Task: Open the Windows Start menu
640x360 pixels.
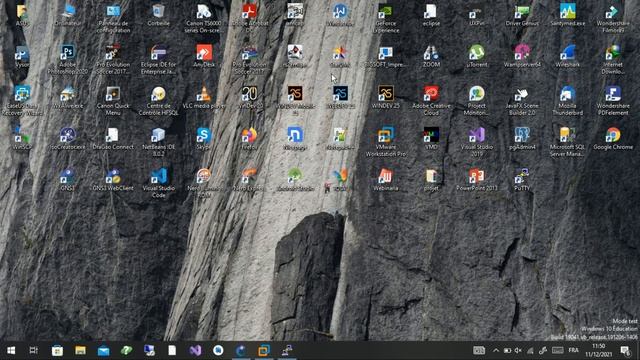Action: [x=11, y=350]
